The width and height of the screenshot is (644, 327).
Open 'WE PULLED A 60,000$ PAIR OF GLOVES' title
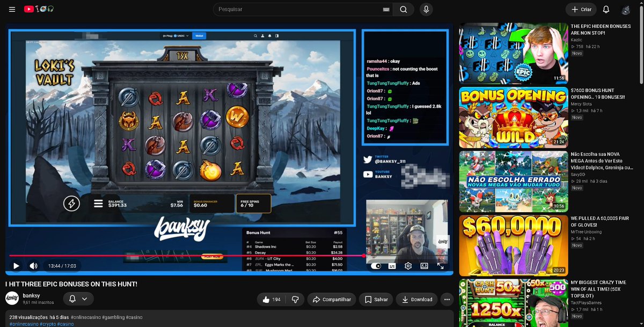click(x=600, y=221)
